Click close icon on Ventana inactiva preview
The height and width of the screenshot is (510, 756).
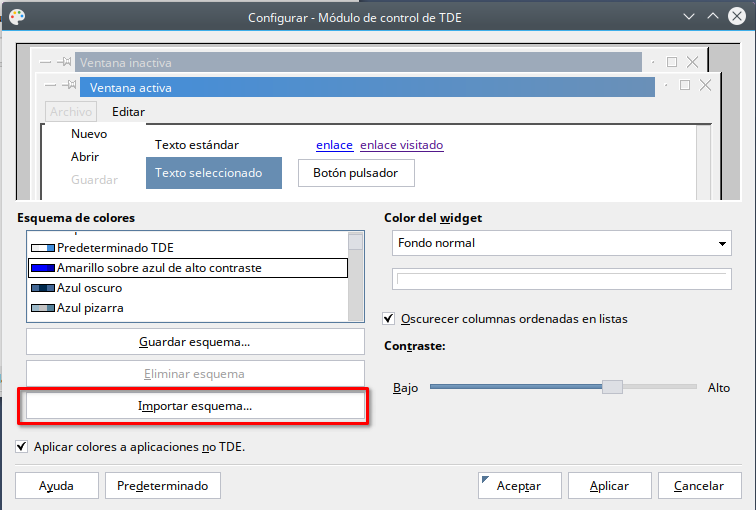click(692, 62)
